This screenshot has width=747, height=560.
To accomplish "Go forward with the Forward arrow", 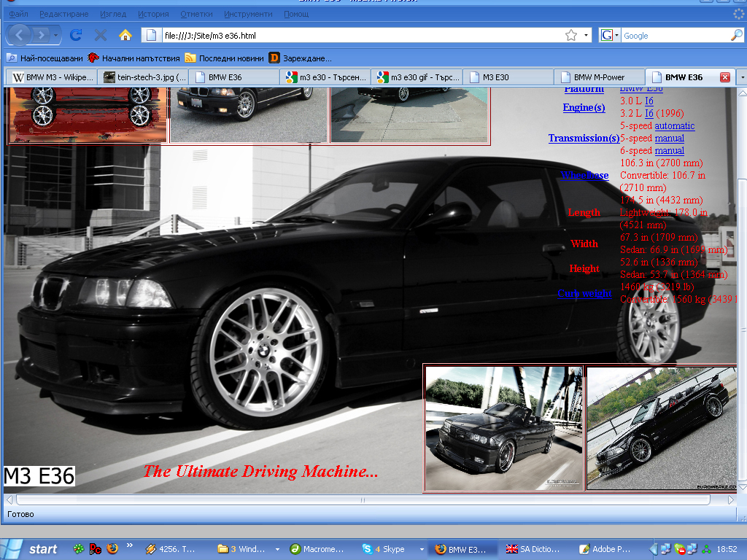I will (42, 35).
